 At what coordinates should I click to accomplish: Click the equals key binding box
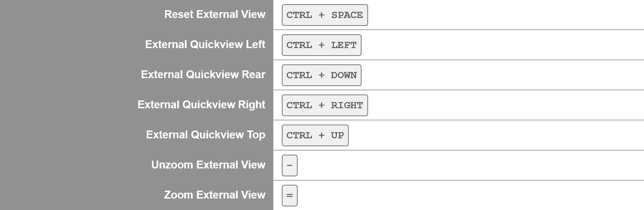[289, 196]
